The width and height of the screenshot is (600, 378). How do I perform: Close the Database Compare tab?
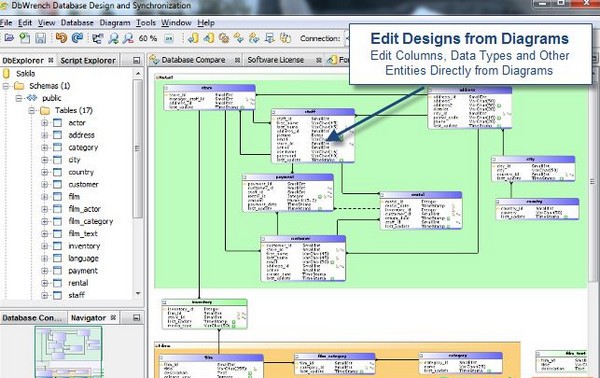click(x=237, y=60)
